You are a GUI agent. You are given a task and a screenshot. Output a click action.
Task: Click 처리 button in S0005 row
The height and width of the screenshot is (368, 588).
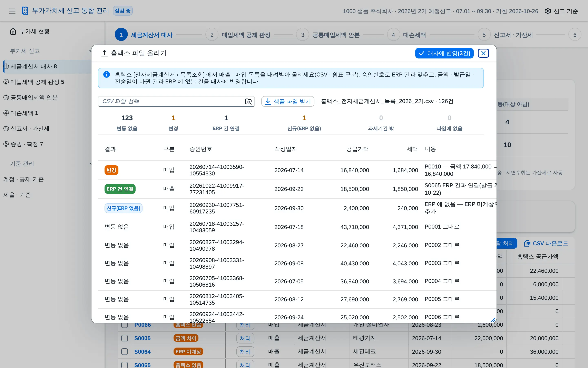(x=245, y=338)
